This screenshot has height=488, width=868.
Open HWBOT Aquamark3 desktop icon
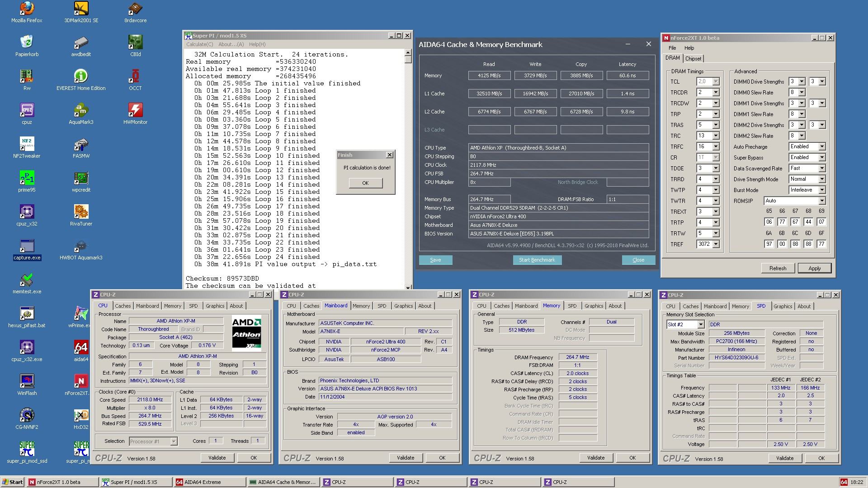tap(81, 250)
